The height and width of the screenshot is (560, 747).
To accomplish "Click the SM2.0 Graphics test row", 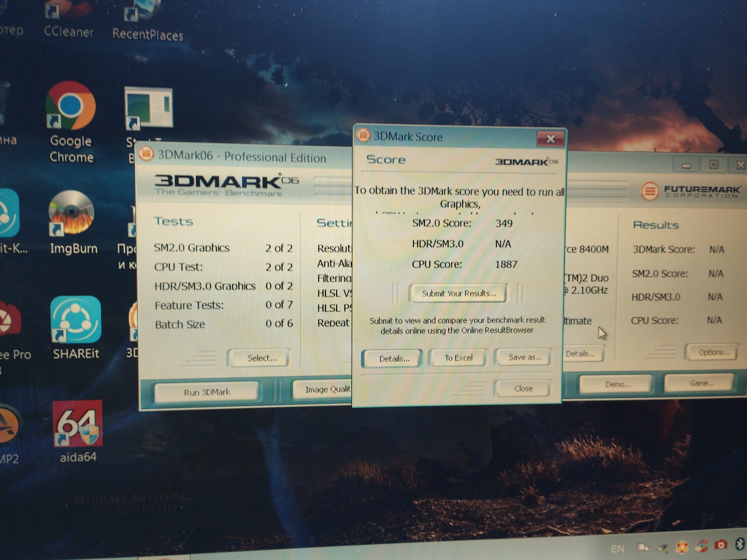I will (223, 248).
